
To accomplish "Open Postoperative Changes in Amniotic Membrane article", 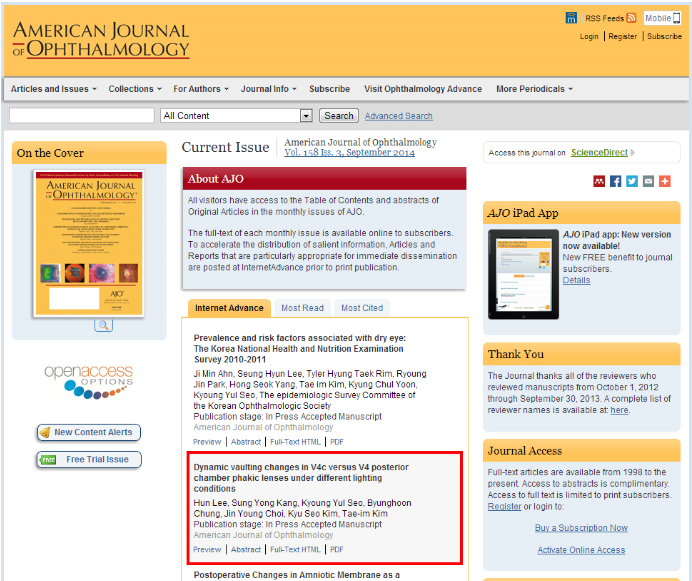I will [x=297, y=575].
